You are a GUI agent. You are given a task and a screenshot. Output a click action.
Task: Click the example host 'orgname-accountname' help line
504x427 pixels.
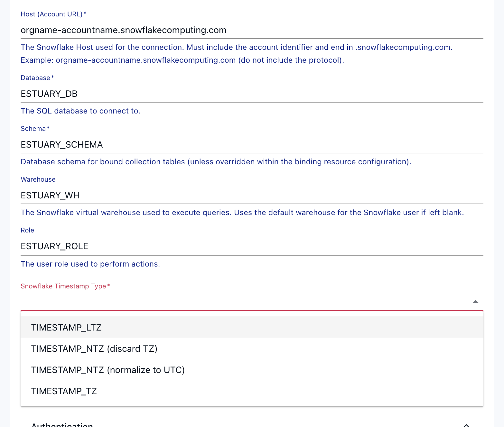click(182, 60)
